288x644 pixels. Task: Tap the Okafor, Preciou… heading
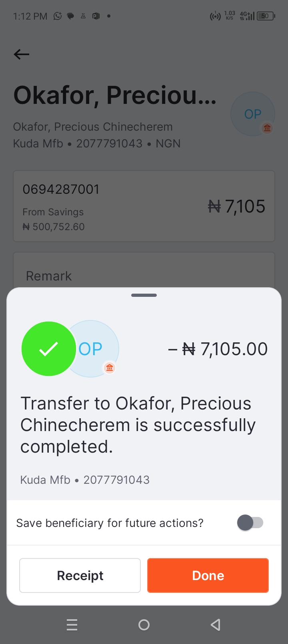coord(115,95)
